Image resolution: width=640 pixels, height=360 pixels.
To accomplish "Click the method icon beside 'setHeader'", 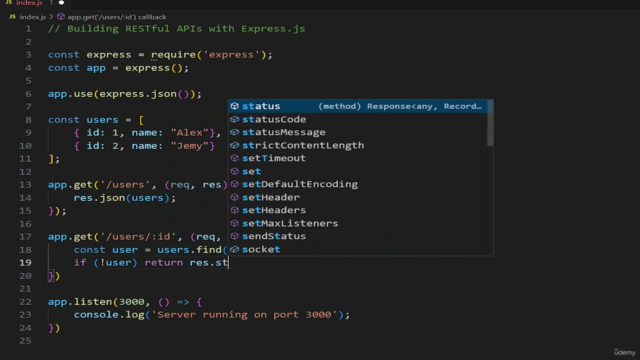I will pos(234,197).
